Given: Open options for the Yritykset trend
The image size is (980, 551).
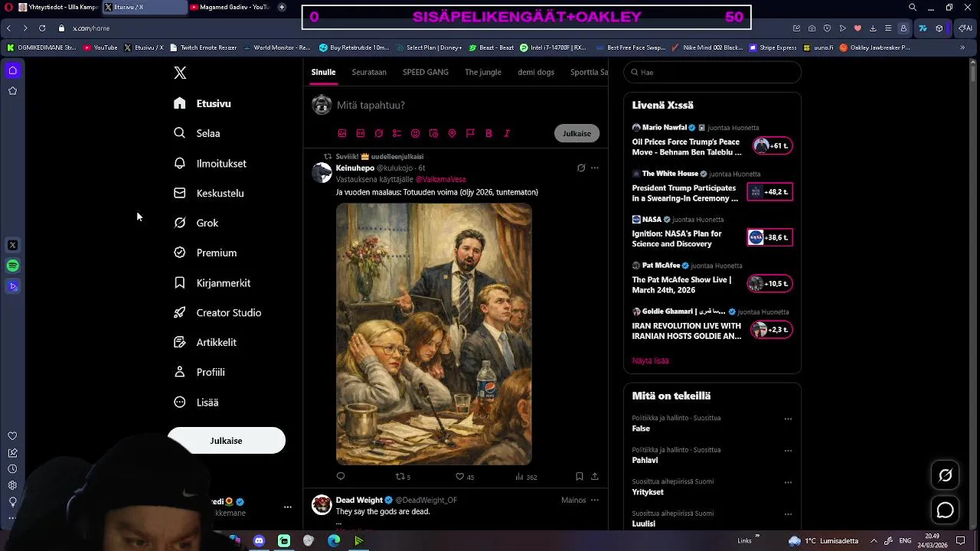Looking at the screenshot, I should (x=788, y=482).
